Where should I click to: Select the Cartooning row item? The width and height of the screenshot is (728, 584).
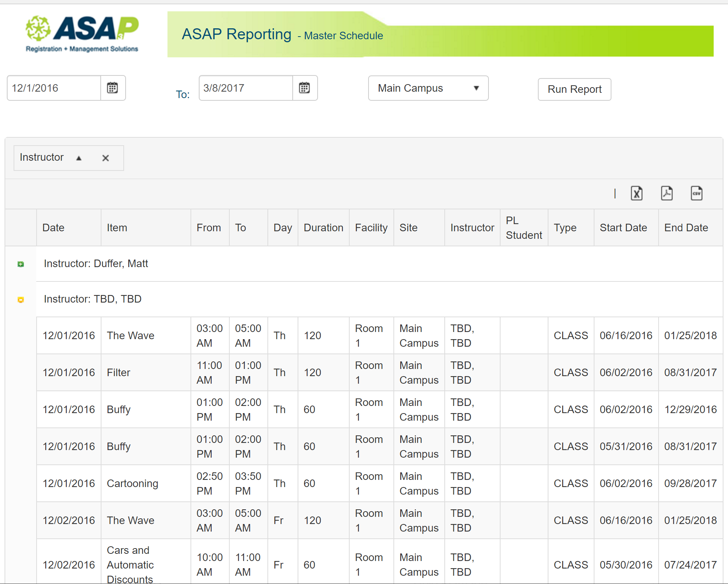click(132, 483)
